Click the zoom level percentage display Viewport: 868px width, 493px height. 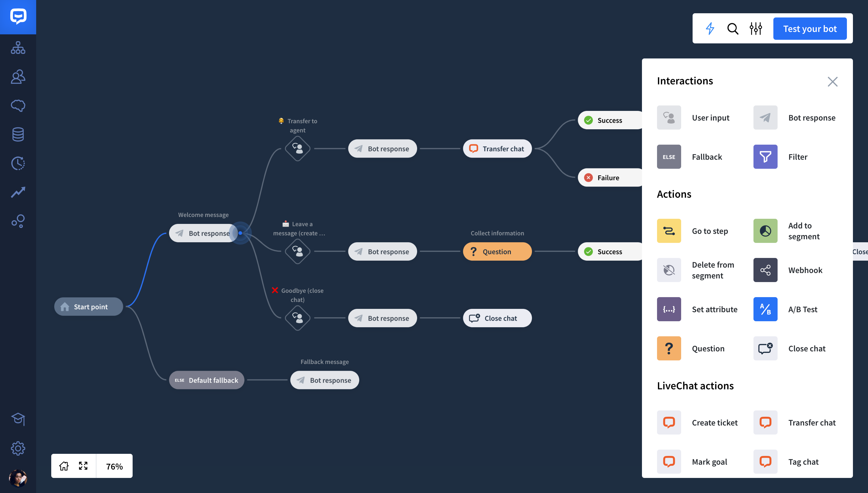click(114, 466)
